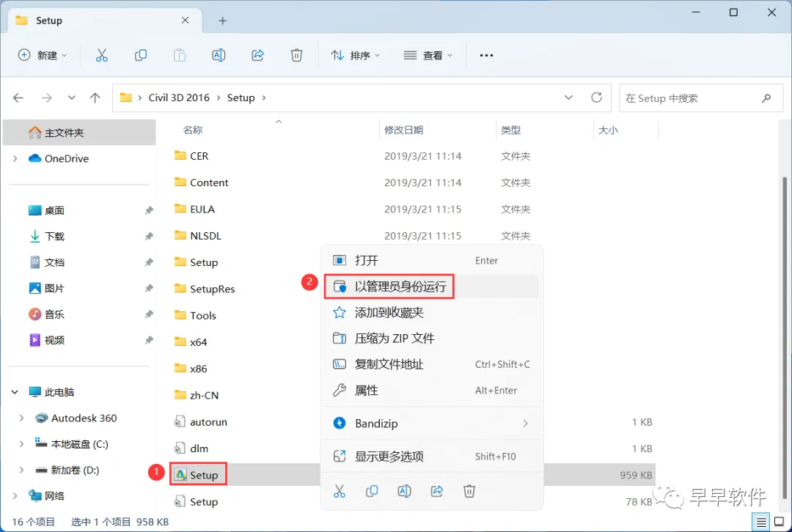792x532 pixels.
Task: Click the Rename icon in the context menu
Action: coord(404,491)
